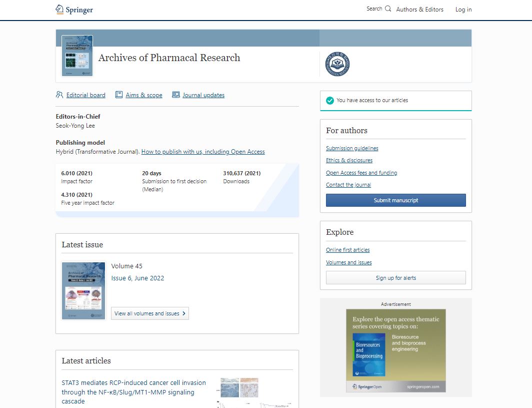The height and width of the screenshot is (408, 532).
Task: Go to Online first articles
Action: [347, 250]
